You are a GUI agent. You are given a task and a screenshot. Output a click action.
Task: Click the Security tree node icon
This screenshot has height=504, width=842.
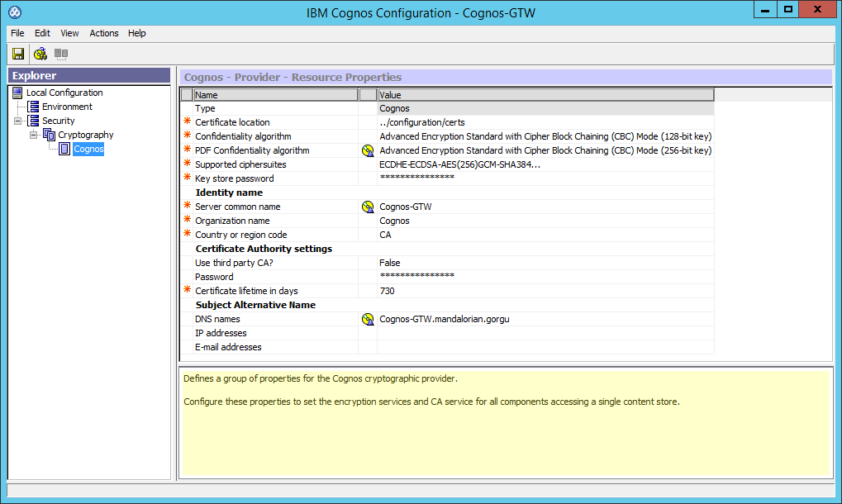33,121
